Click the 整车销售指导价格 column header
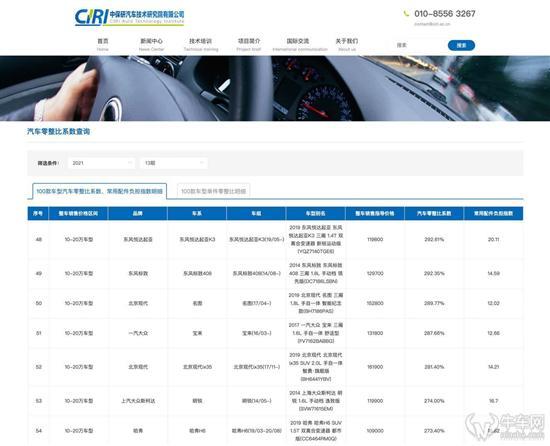The image size is (550, 446). 375,213
